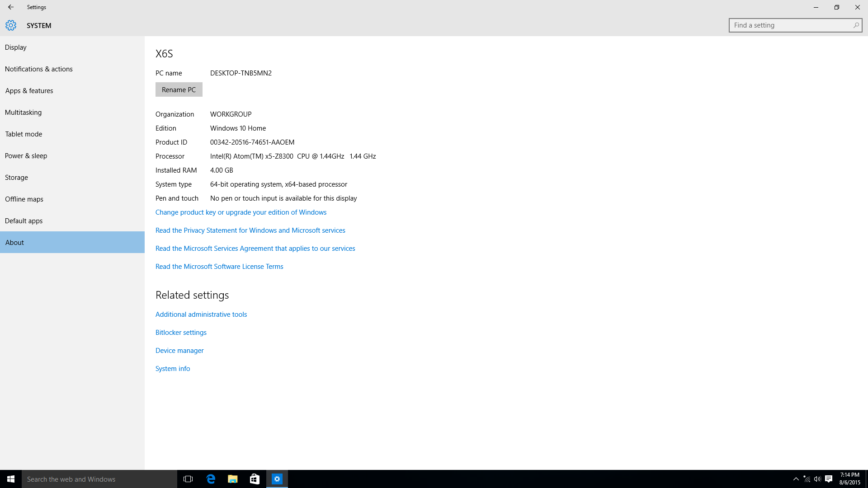Screen dimensions: 868x488
Task: Click the No pen or touch input text
Action: pos(283,198)
